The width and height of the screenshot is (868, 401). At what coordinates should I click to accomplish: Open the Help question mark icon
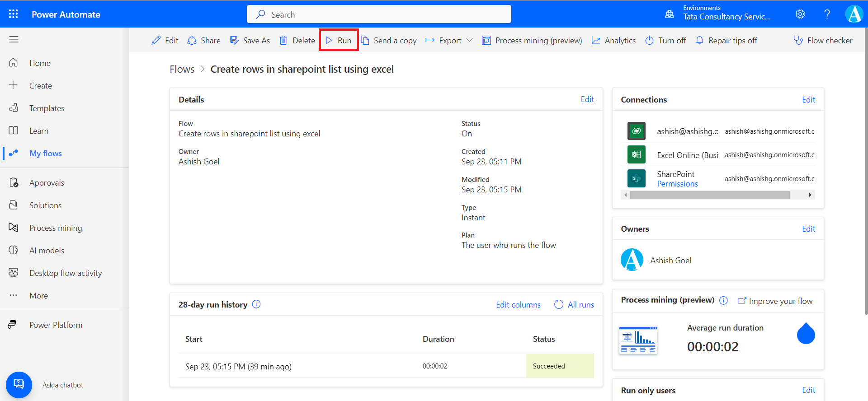click(827, 14)
